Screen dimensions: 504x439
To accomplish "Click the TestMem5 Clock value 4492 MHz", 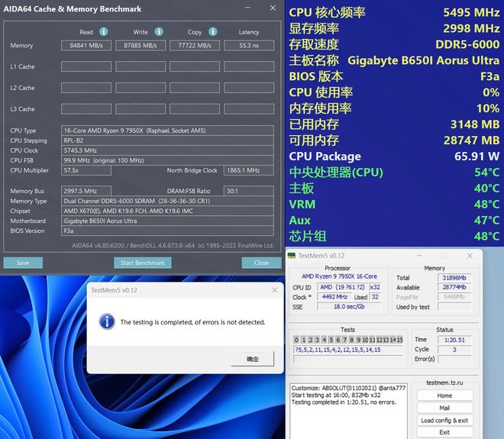I will pyautogui.click(x=334, y=297).
